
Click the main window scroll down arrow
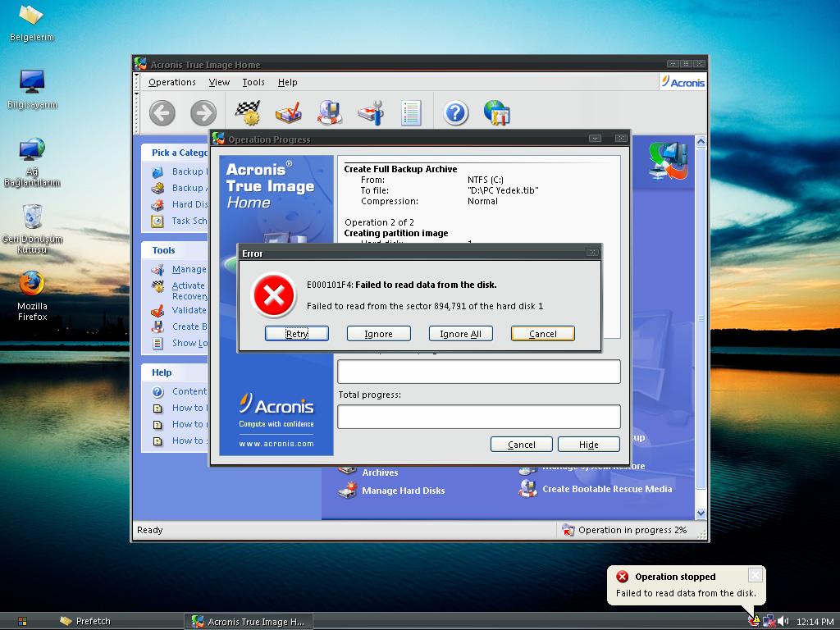[701, 514]
